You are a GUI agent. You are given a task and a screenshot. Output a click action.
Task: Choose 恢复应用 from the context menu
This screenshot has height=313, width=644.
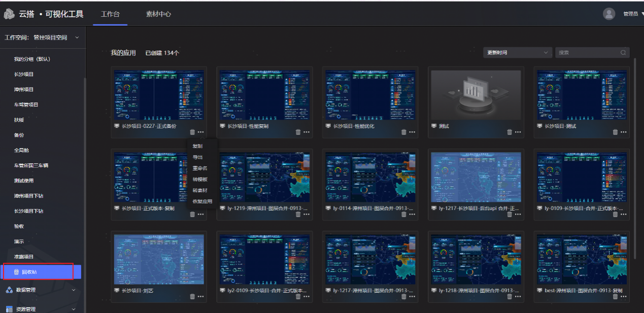click(x=202, y=201)
